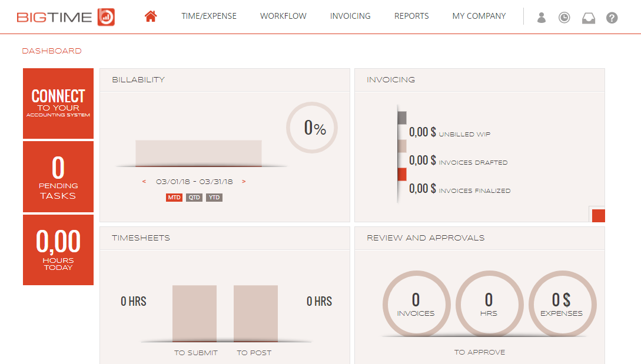Open the 0 Invoices approval circle
This screenshot has height=364, width=641.
pos(416,304)
